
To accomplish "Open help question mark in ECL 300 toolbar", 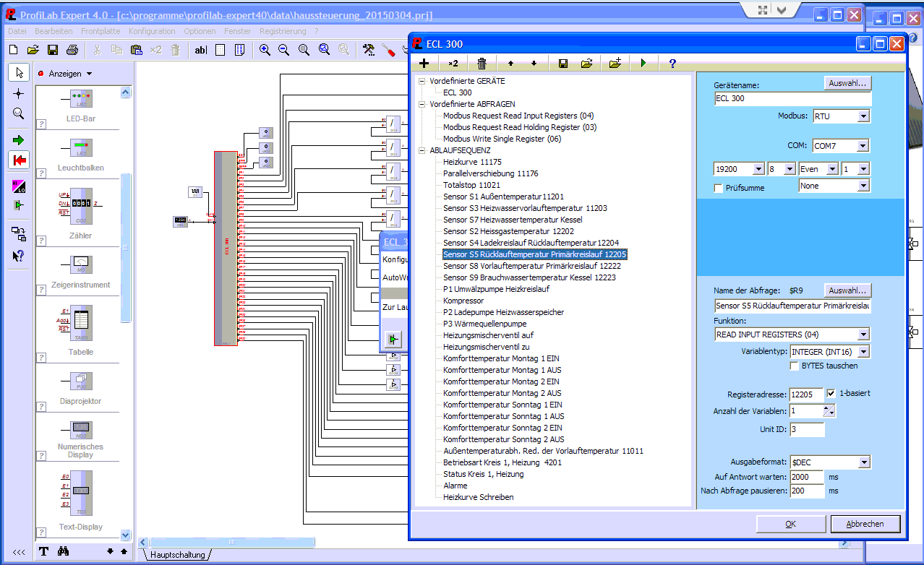I will pyautogui.click(x=672, y=64).
